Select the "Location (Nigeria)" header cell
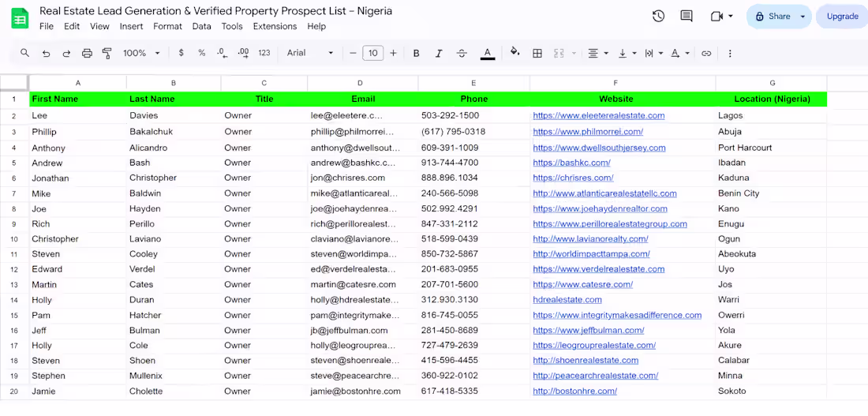The width and height of the screenshot is (868, 416). (772, 99)
